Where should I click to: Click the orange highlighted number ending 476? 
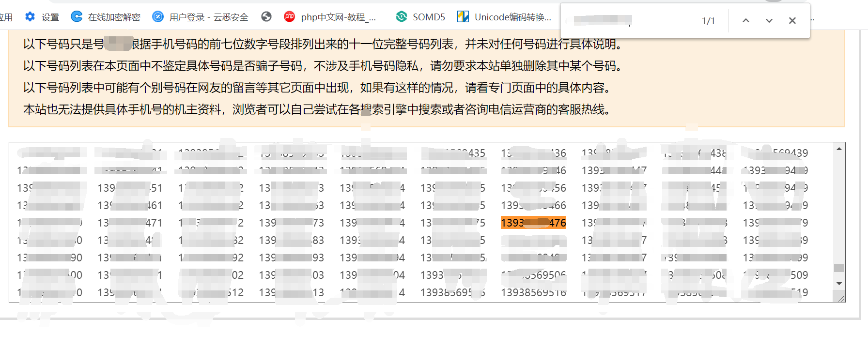click(533, 223)
